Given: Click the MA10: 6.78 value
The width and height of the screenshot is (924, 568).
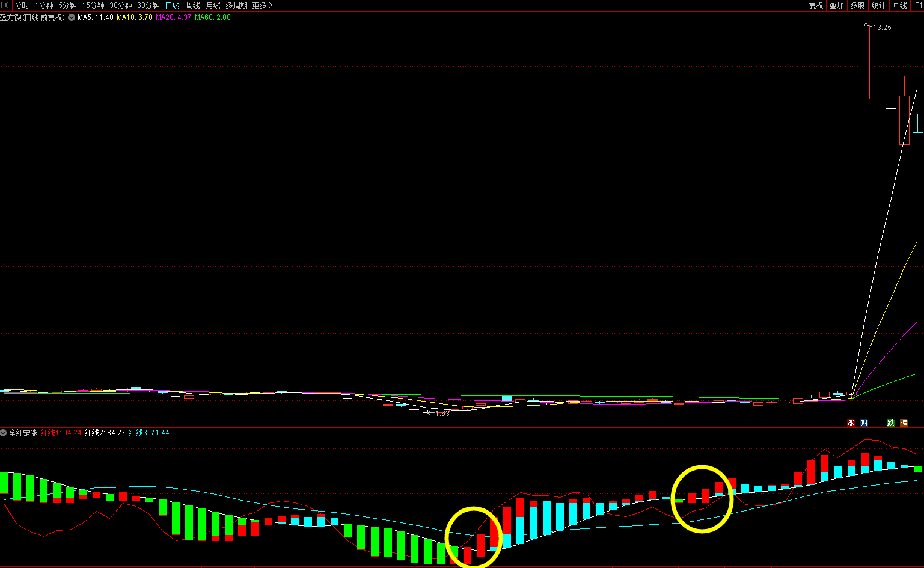Looking at the screenshot, I should (135, 17).
